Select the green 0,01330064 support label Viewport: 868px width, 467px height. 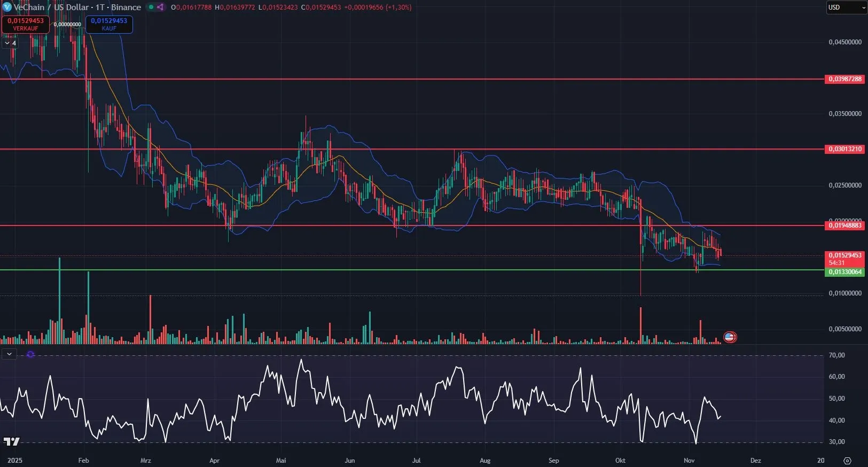[x=845, y=272]
